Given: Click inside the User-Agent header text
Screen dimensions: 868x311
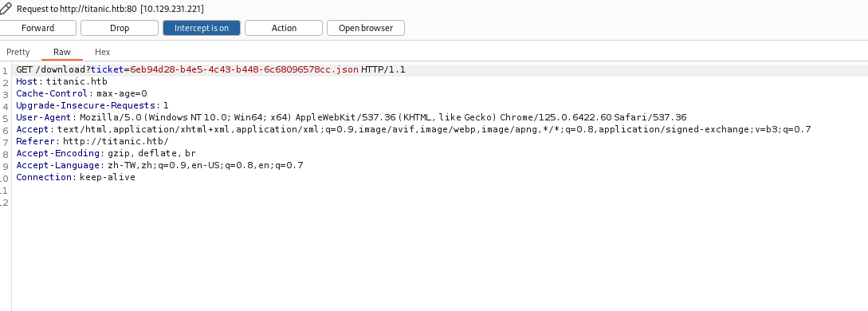Looking at the screenshot, I should coord(351,117).
